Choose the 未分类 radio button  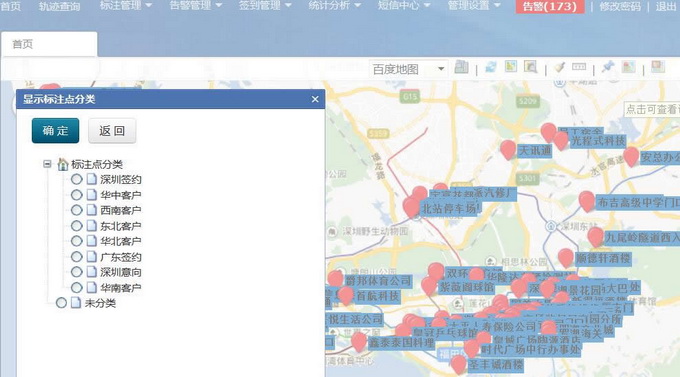[x=61, y=303]
